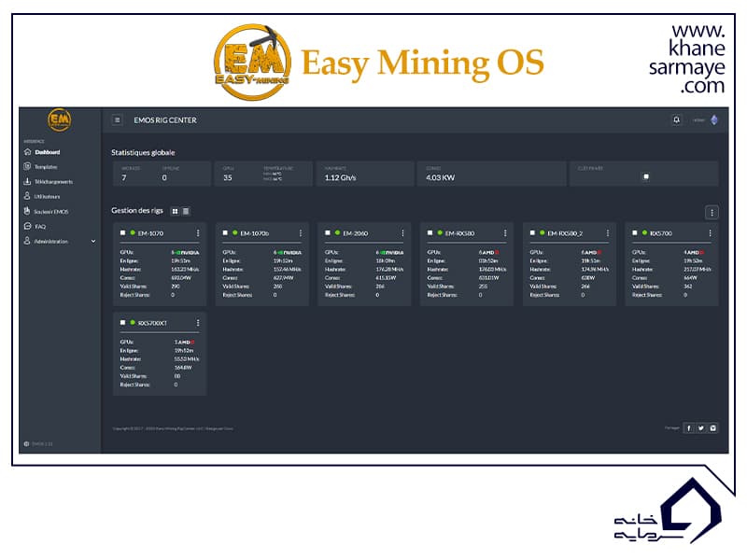This screenshot has height=560, width=747.
Task: Open rig RX5700 by its name
Action: click(x=661, y=233)
